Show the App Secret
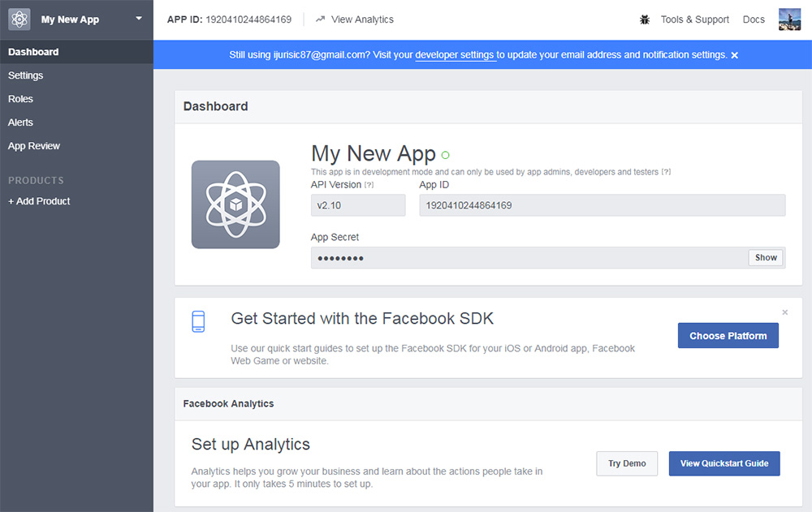Viewport: 812px width, 512px height. pos(766,258)
